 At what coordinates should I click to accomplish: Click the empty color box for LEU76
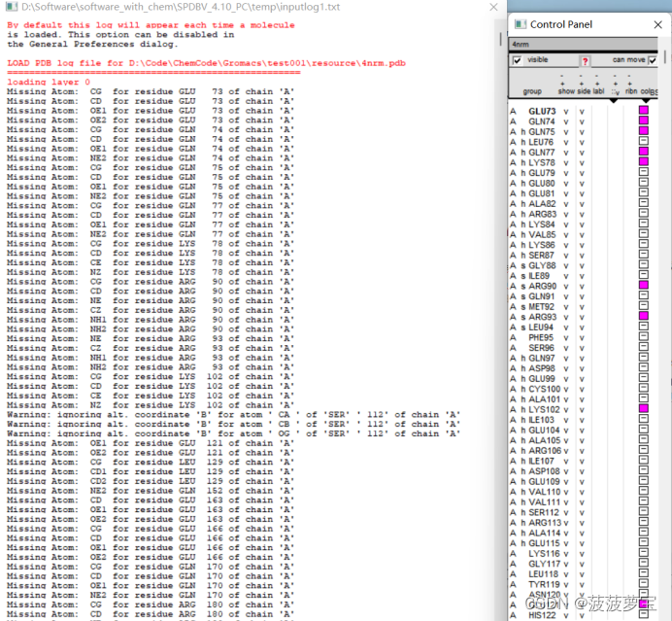643,141
